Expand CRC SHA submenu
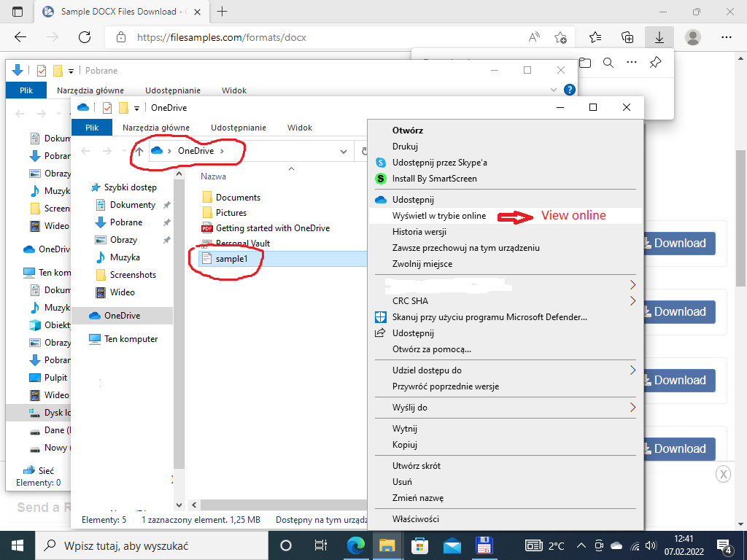 pos(632,301)
